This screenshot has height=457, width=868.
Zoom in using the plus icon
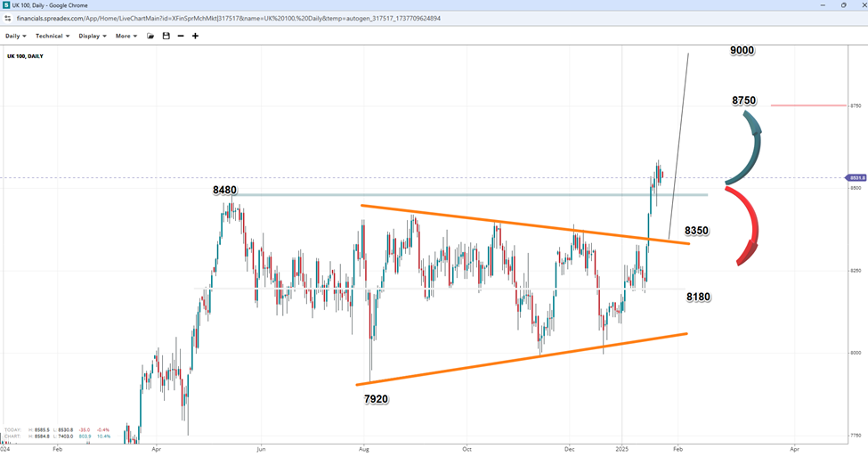click(x=195, y=37)
